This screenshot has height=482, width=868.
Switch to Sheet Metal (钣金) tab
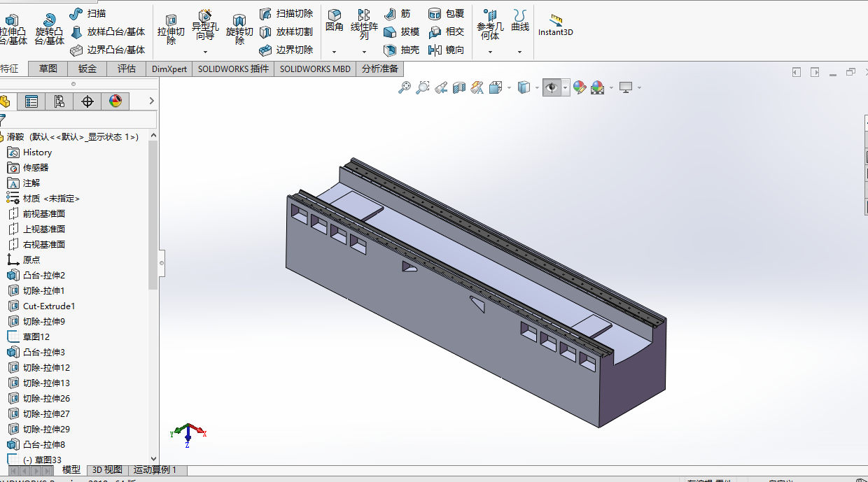[x=87, y=69]
